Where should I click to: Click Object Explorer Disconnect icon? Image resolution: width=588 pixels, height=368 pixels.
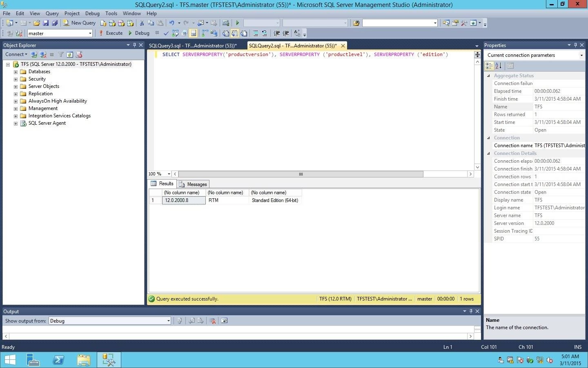pos(43,54)
